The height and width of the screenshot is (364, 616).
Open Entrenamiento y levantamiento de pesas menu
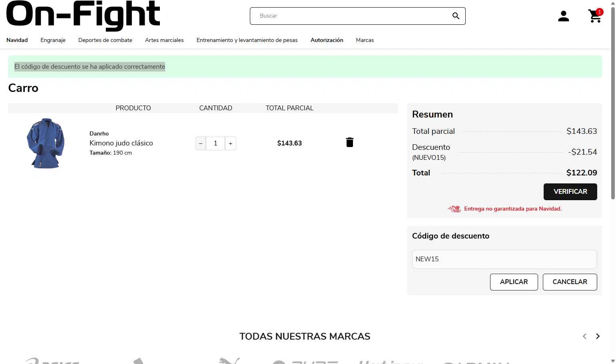point(247,40)
